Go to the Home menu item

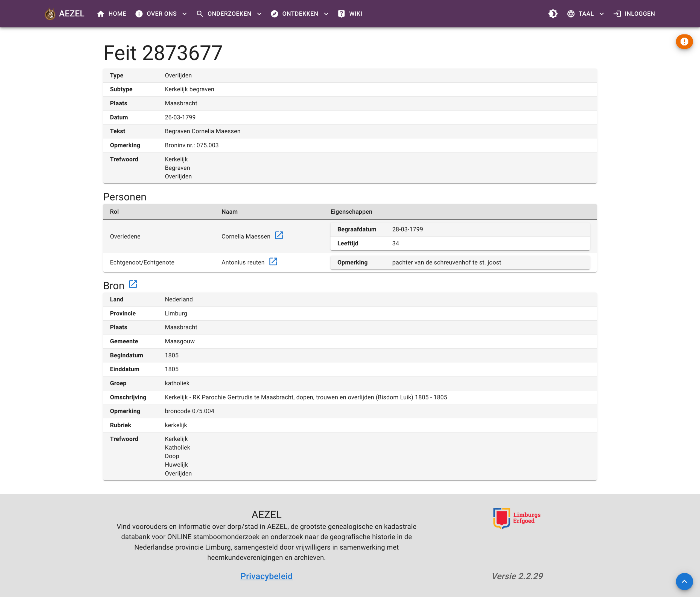coord(112,14)
